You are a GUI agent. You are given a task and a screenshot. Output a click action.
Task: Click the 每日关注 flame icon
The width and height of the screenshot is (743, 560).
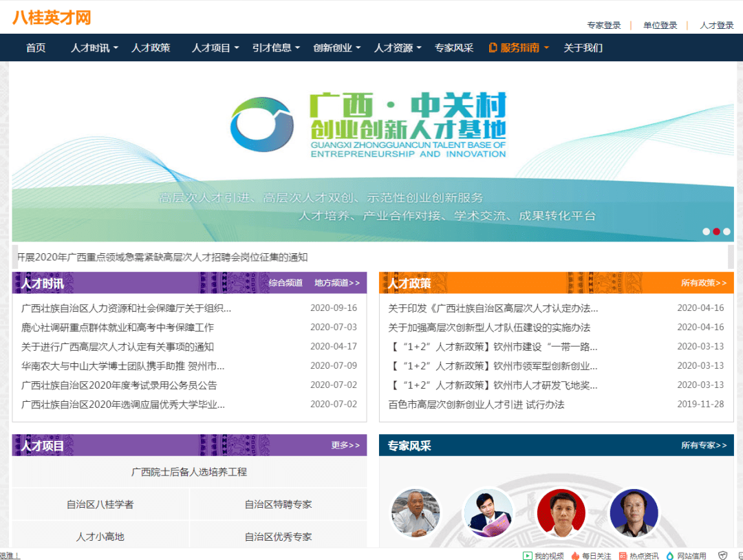[575, 556]
